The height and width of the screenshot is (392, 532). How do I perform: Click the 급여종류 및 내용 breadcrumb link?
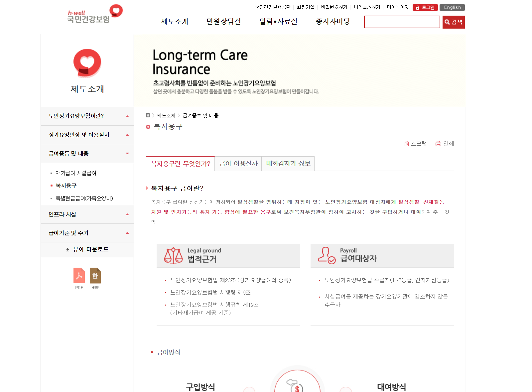click(x=200, y=115)
